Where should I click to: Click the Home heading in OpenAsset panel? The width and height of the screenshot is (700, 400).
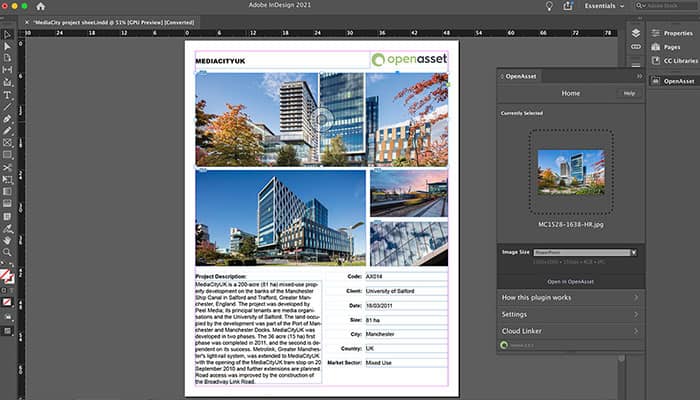click(571, 93)
